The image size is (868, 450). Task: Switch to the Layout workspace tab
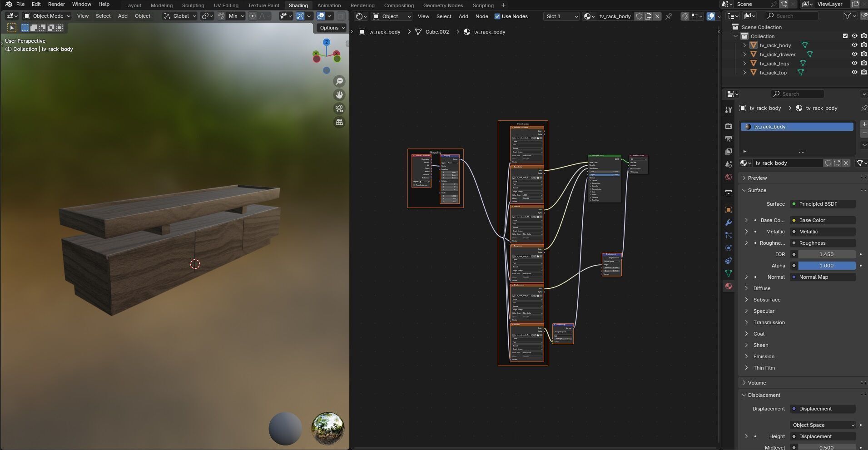coord(133,5)
